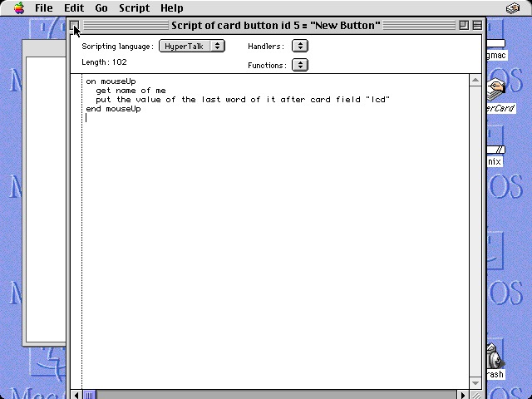Open the Script menu
The height and width of the screenshot is (399, 532).
click(x=134, y=7)
